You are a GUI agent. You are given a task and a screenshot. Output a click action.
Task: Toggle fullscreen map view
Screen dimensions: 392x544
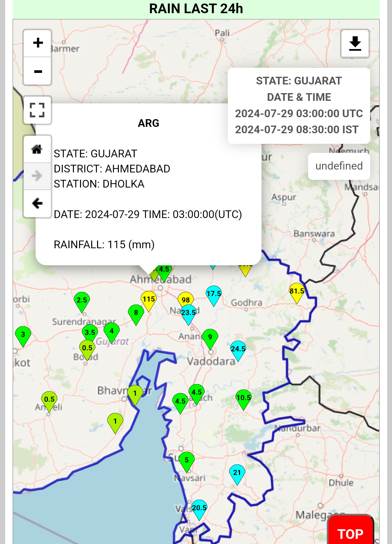(x=37, y=110)
